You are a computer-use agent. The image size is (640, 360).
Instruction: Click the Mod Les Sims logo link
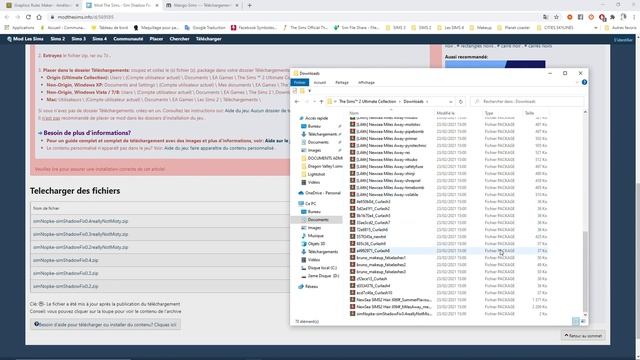click(x=25, y=39)
